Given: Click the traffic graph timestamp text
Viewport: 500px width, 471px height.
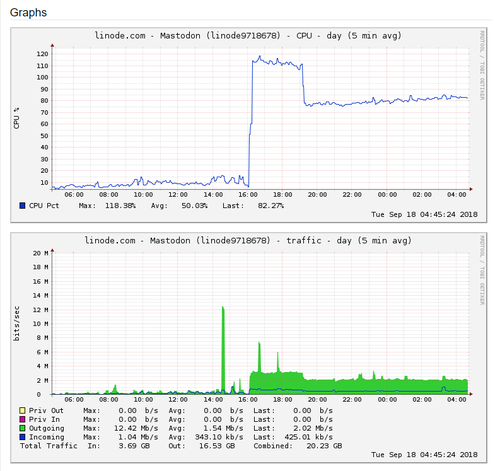Looking at the screenshot, I should point(424,455).
